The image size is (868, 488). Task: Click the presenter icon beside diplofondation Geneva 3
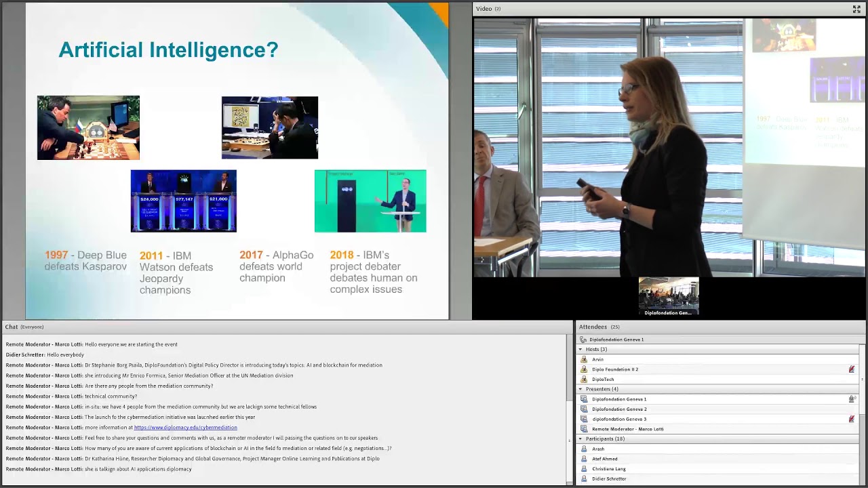(x=584, y=419)
